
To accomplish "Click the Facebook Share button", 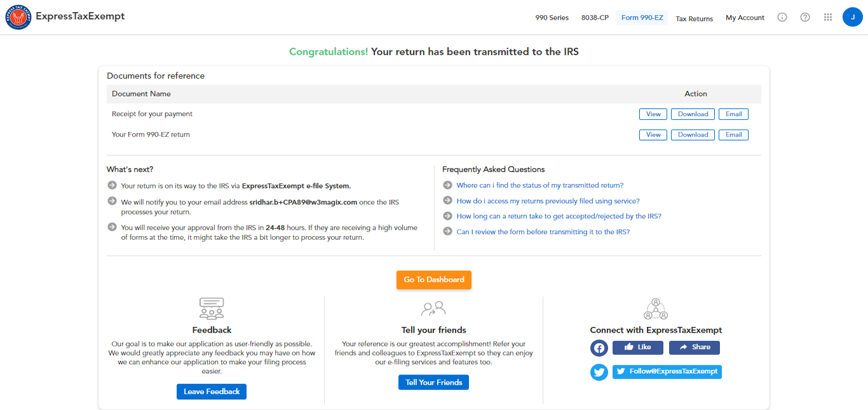I will 694,347.
